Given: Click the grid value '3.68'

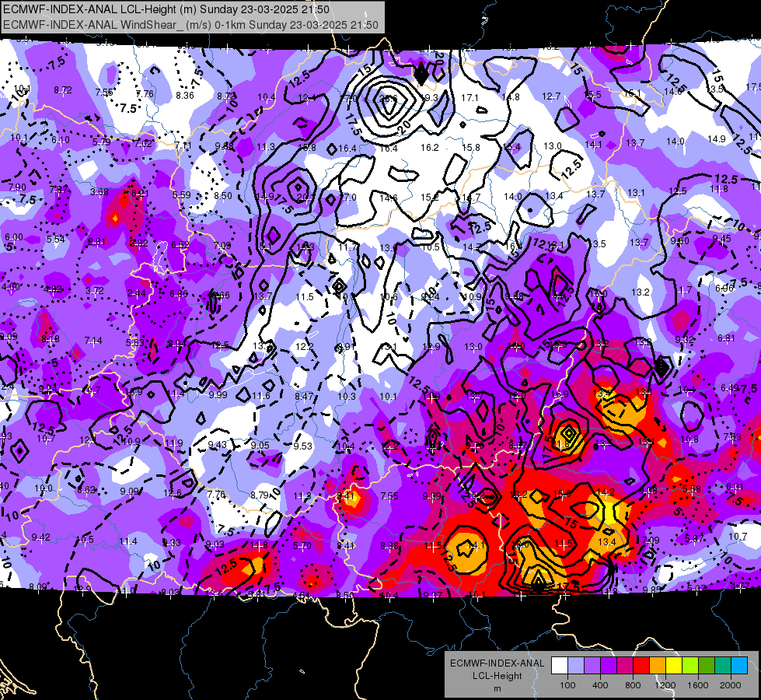Looking at the screenshot, I should click(99, 192).
